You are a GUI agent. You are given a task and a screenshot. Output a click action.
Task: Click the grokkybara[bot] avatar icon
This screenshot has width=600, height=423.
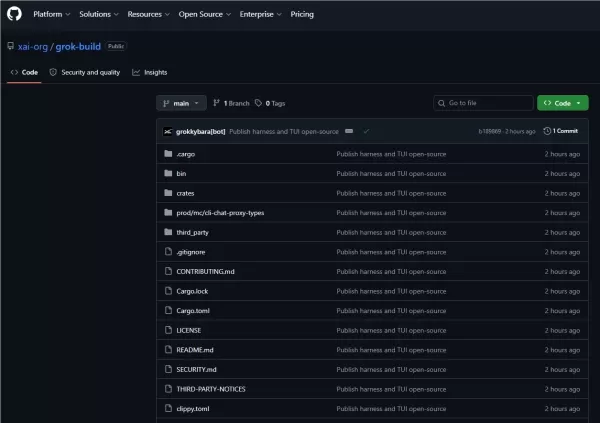point(168,131)
